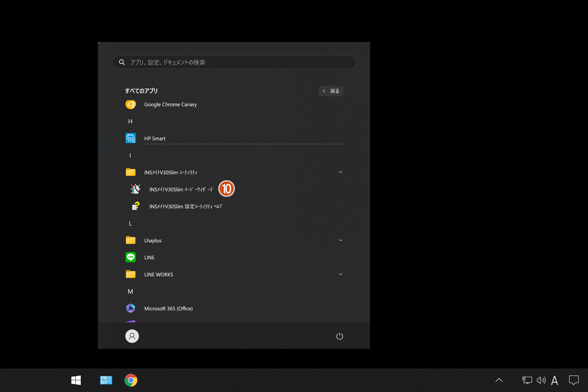Select the HP Smart label
Image resolution: width=588 pixels, height=392 pixels.
pos(155,138)
